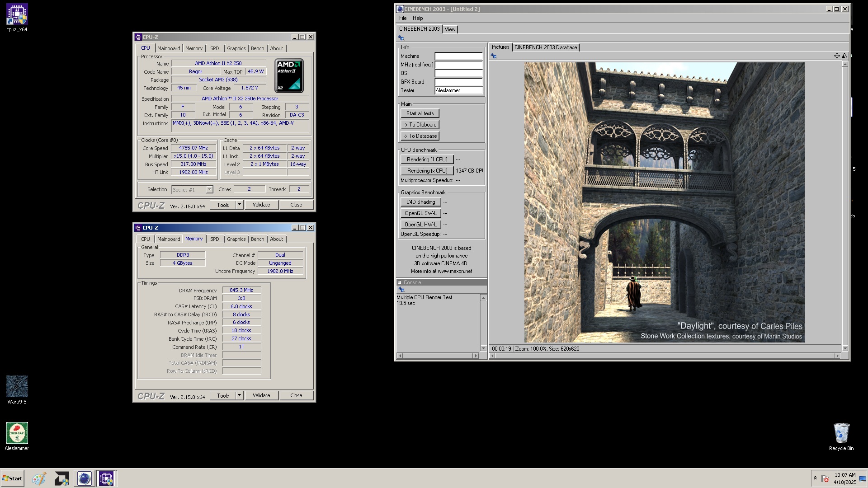Click Validate in top CPU-Z window

[261, 205]
